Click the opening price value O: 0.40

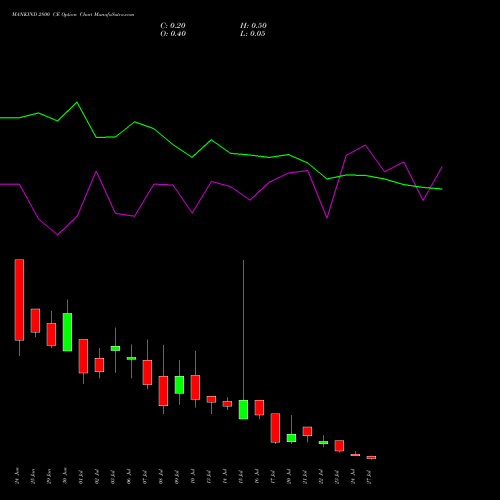coord(173,34)
